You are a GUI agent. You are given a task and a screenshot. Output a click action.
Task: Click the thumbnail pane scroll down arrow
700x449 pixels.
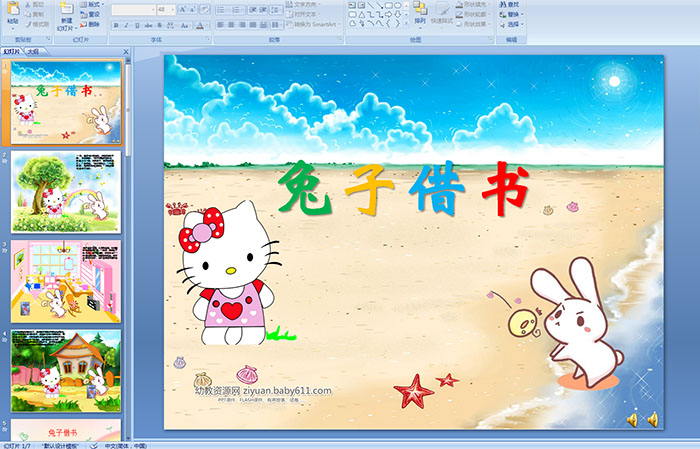pos(128,438)
